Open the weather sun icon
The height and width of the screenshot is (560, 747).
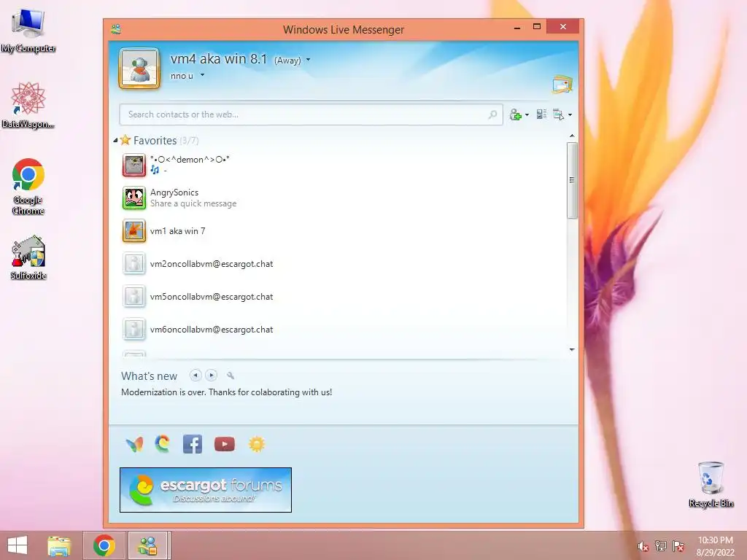(256, 444)
